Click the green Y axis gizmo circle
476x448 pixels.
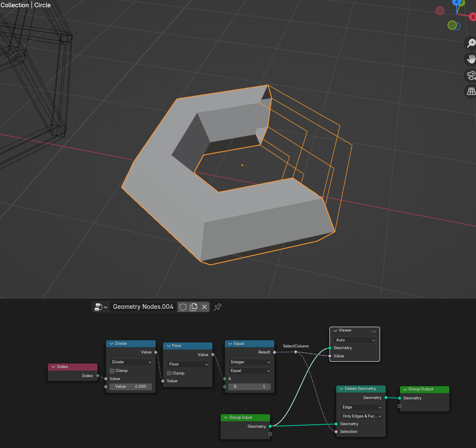coord(452,25)
